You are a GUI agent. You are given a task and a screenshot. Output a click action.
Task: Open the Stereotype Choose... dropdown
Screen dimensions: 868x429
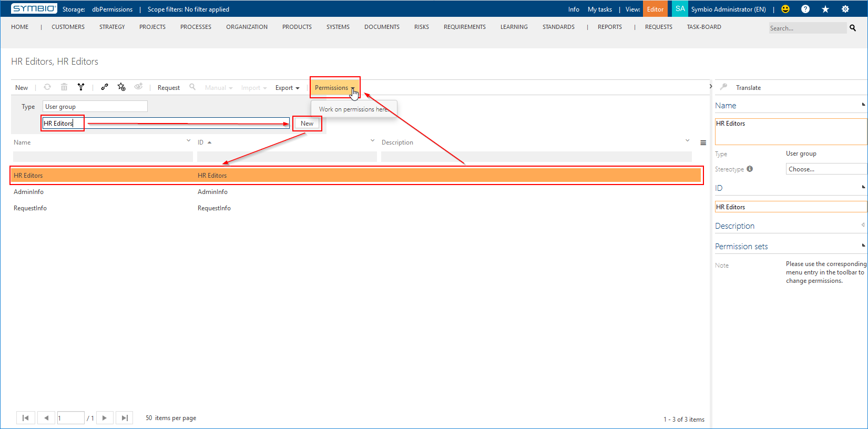[826, 169]
